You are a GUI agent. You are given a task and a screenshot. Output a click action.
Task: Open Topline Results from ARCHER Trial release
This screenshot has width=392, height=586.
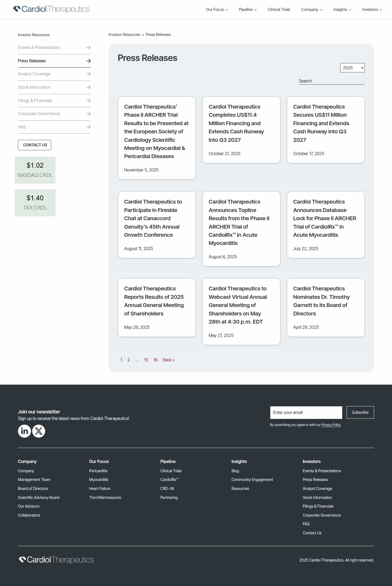point(241,229)
